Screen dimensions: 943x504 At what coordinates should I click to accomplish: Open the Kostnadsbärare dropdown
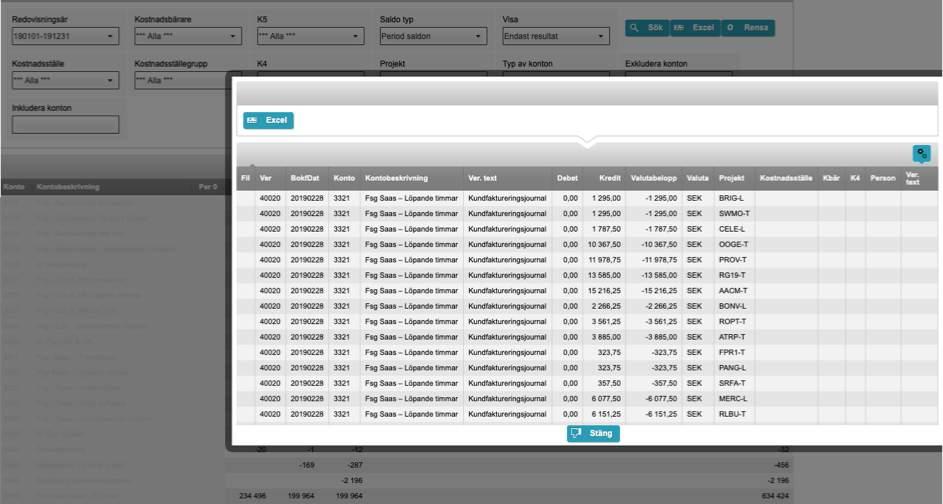coord(188,36)
